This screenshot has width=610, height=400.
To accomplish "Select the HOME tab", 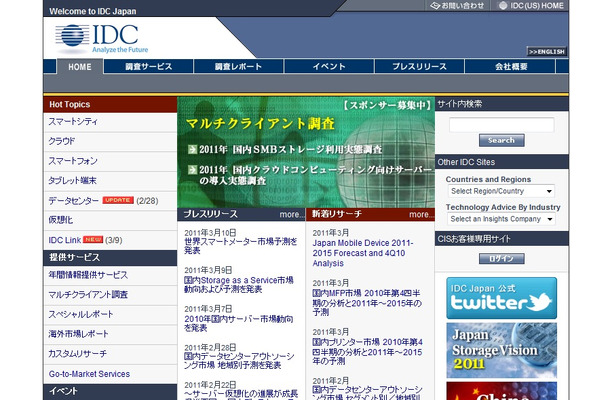I will [x=80, y=67].
